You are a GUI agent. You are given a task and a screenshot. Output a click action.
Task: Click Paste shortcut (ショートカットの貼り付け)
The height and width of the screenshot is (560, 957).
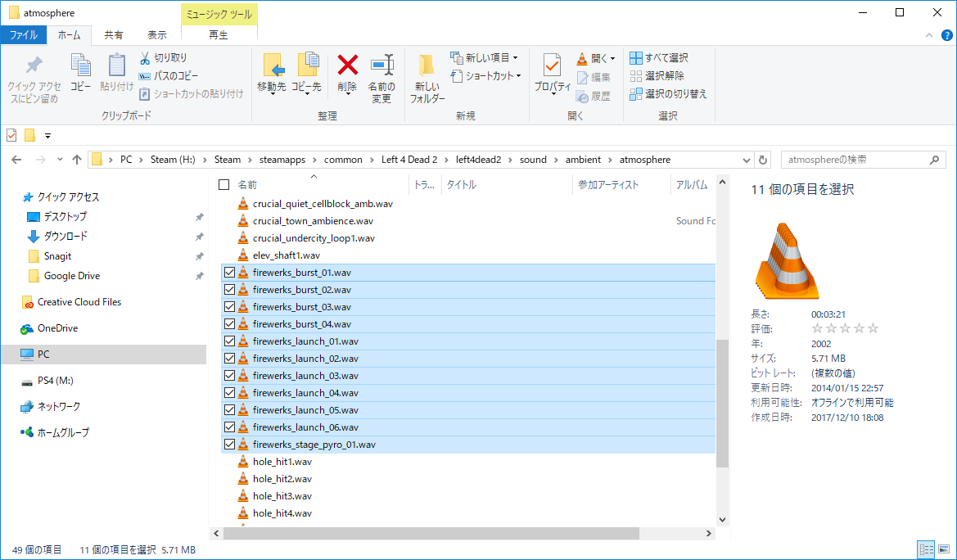click(x=191, y=94)
